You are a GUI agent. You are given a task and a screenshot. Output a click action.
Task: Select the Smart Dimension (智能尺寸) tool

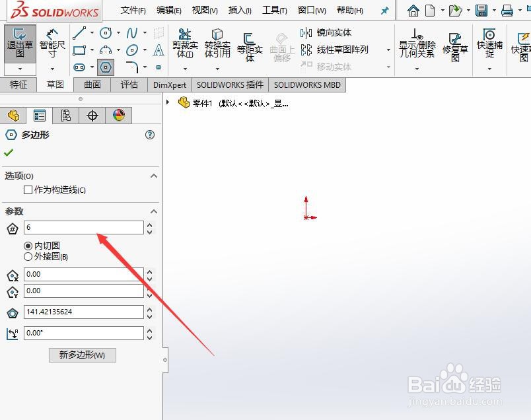[52, 44]
